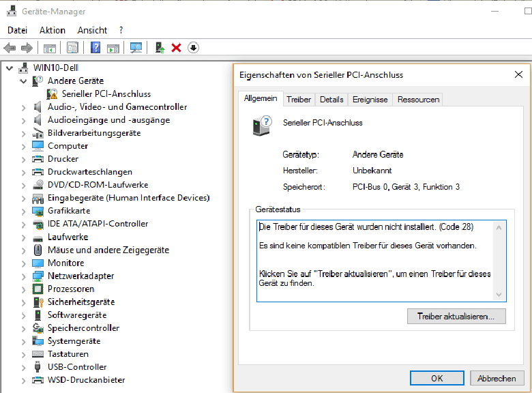Click the "PCI-Bus 0, Gerät 3, Funktion 3" value

click(406, 187)
